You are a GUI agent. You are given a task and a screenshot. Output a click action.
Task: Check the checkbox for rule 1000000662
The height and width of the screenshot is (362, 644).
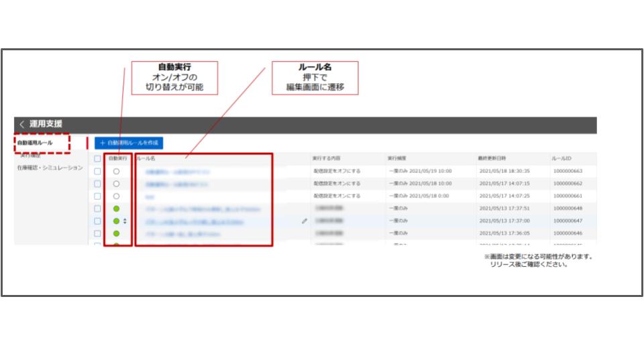[97, 184]
